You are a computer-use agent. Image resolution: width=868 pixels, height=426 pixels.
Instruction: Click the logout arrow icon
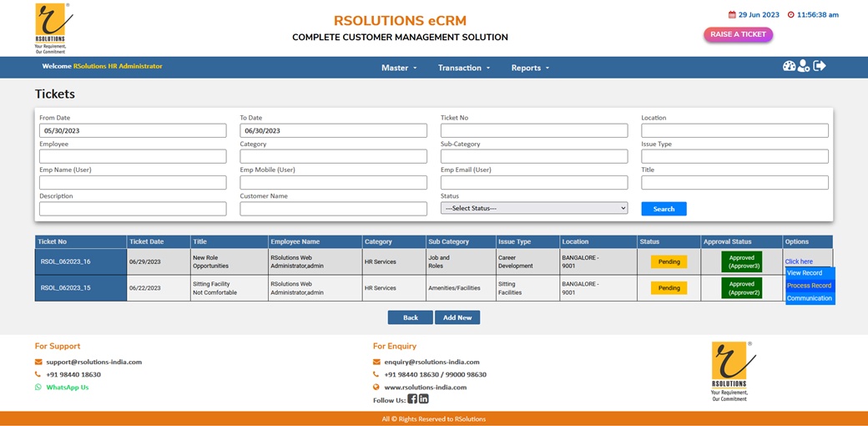(820, 66)
